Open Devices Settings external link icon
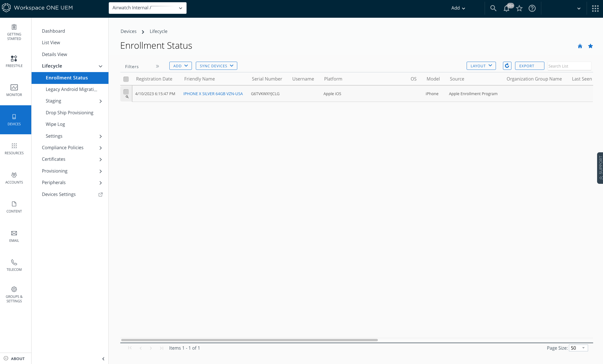The image size is (603, 364). coord(101,194)
